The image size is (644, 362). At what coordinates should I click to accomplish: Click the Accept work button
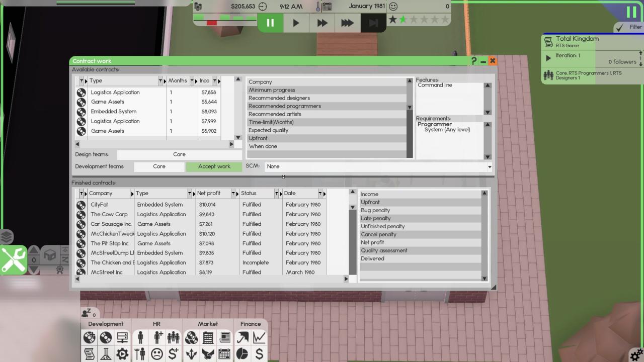(214, 166)
